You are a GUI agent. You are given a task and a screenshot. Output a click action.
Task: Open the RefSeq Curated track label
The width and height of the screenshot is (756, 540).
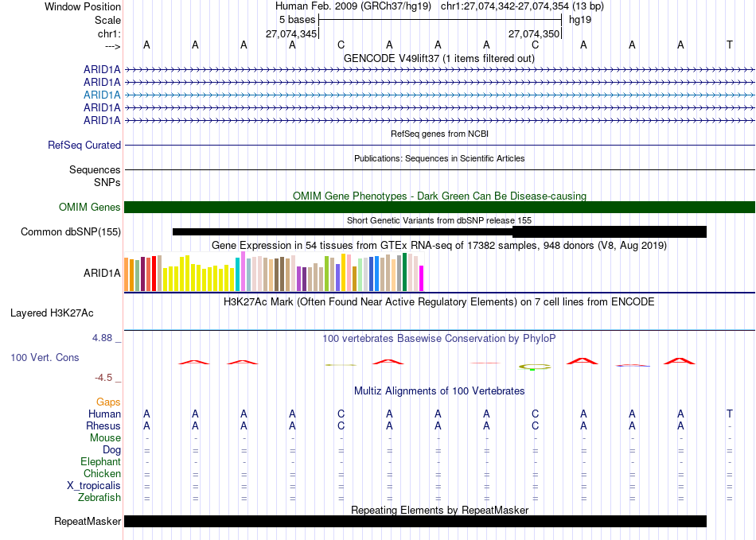click(84, 146)
